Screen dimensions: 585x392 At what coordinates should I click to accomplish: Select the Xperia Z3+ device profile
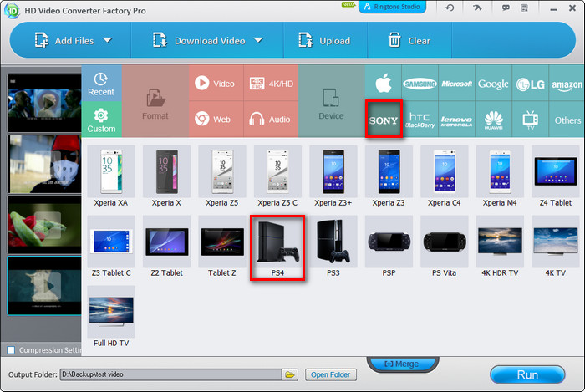coord(333,176)
